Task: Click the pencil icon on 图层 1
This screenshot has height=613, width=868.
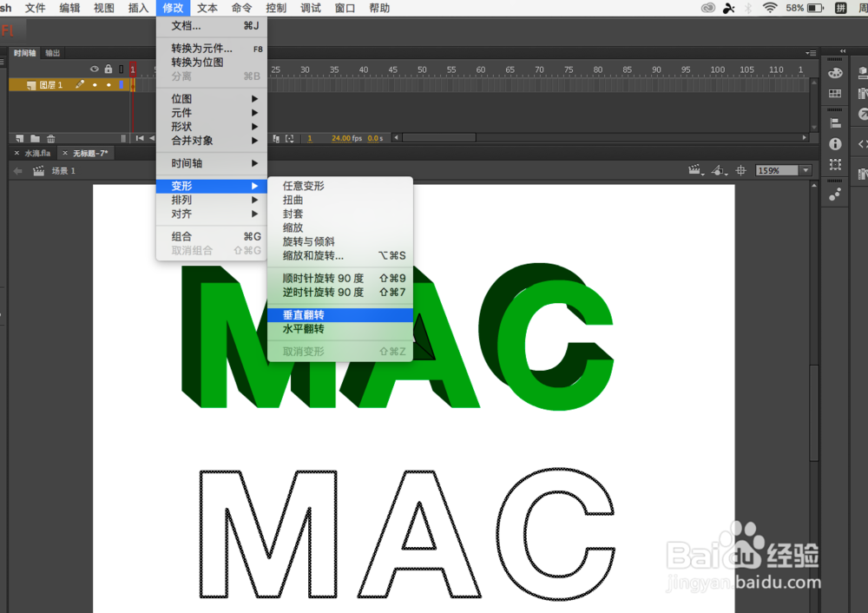Action: click(80, 84)
